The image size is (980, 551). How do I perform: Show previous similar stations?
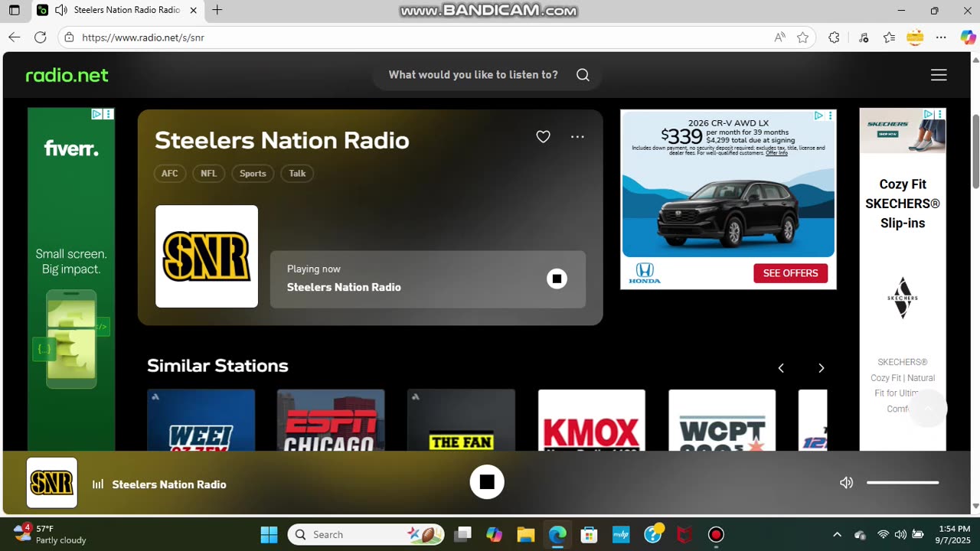(x=781, y=368)
